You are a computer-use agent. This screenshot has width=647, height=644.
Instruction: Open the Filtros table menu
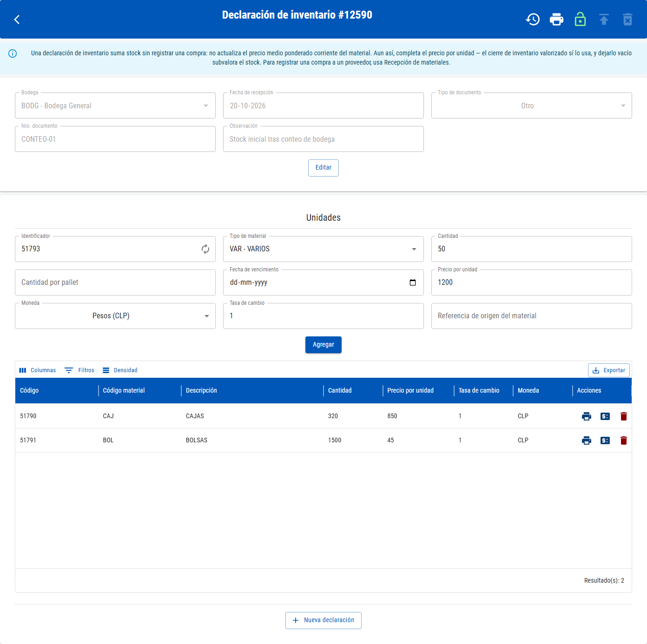(x=79, y=370)
